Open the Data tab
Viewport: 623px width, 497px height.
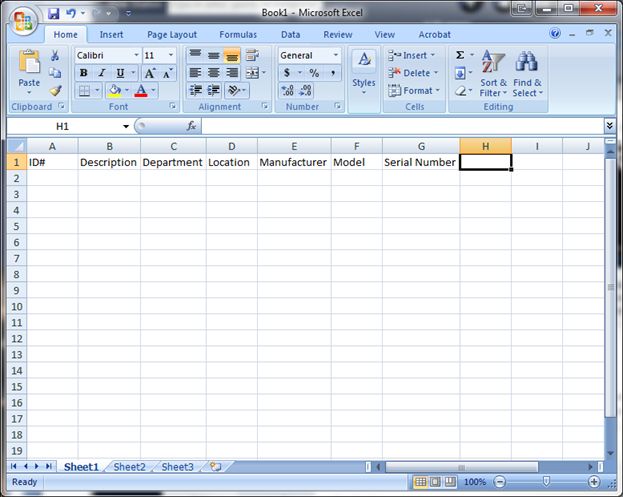coord(290,35)
